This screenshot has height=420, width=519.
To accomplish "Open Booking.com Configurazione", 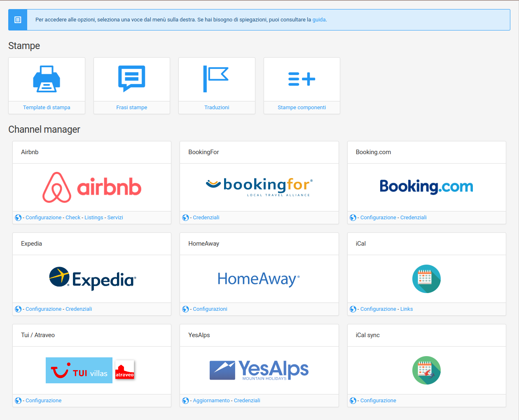I will pyautogui.click(x=378, y=218).
